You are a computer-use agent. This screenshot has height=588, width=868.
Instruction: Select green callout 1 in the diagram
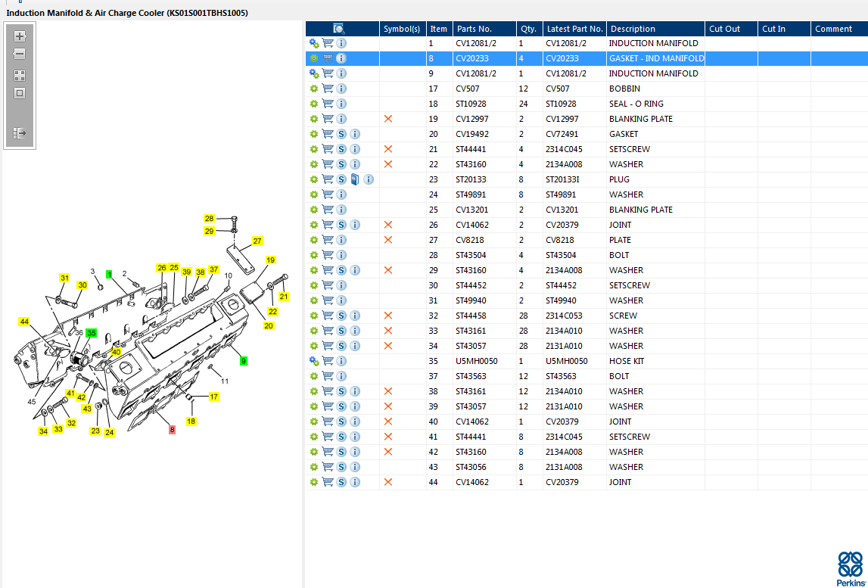[x=109, y=275]
